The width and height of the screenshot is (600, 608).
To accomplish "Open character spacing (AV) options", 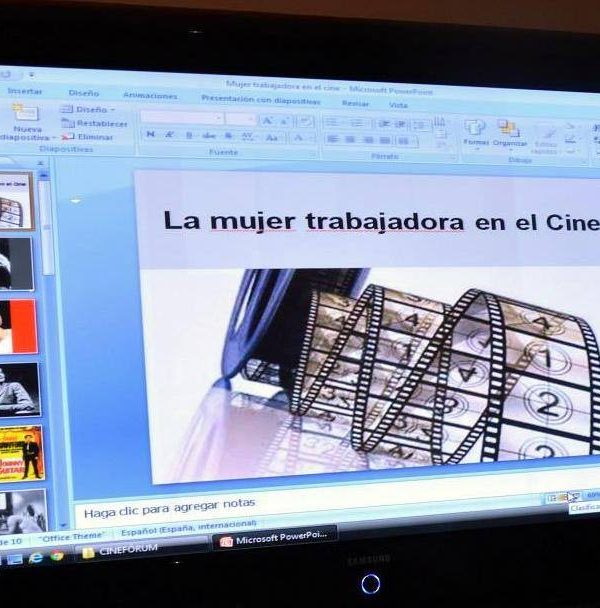I will coord(248,136).
